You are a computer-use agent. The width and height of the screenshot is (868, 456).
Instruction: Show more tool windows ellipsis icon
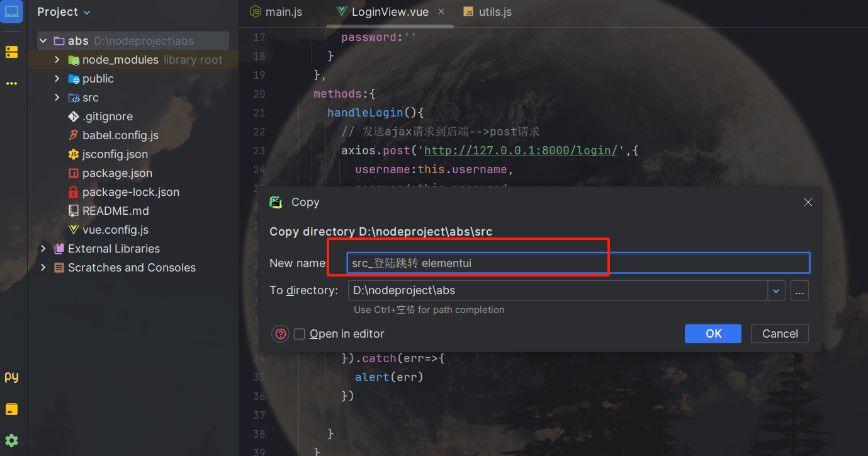tap(11, 83)
